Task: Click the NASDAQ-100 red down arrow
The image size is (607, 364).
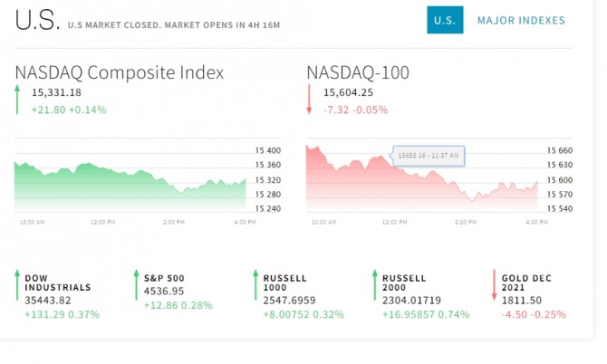Action: click(309, 100)
